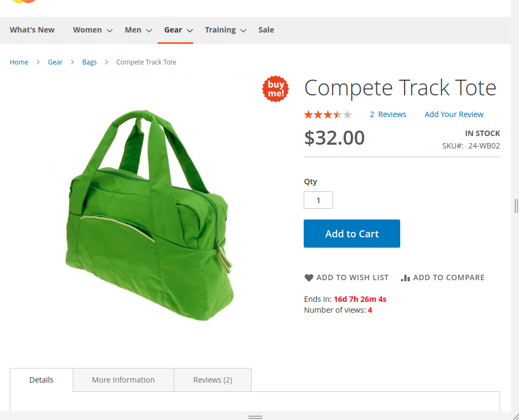
Task: Click the store logo at top left
Action: [x=23, y=1]
